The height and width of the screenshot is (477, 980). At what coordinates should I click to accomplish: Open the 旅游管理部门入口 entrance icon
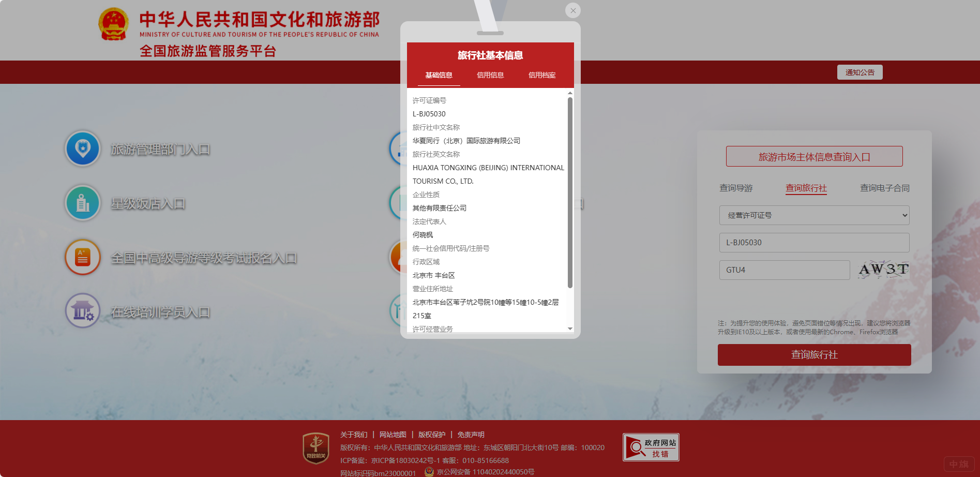(x=83, y=148)
